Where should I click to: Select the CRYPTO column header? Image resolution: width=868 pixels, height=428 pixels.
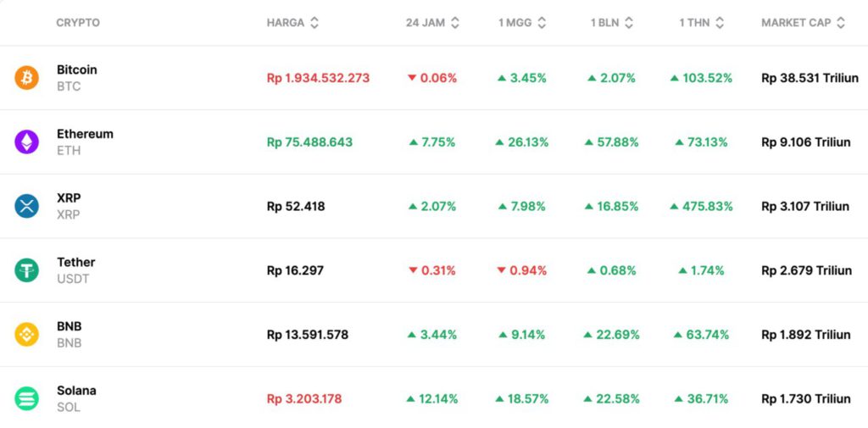78,23
